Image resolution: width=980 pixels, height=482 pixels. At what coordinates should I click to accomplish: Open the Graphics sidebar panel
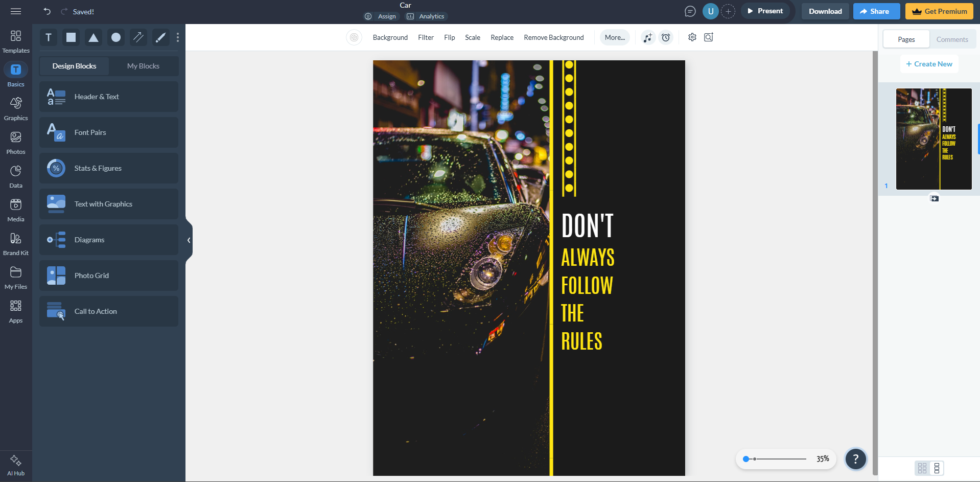pyautogui.click(x=16, y=108)
